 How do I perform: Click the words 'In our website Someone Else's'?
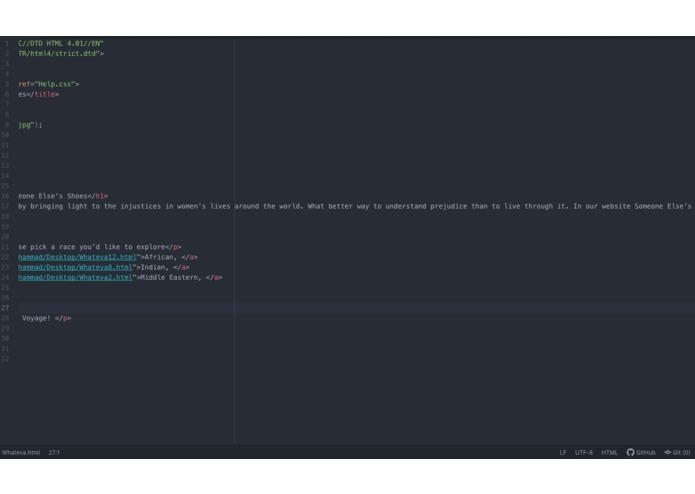pos(633,206)
